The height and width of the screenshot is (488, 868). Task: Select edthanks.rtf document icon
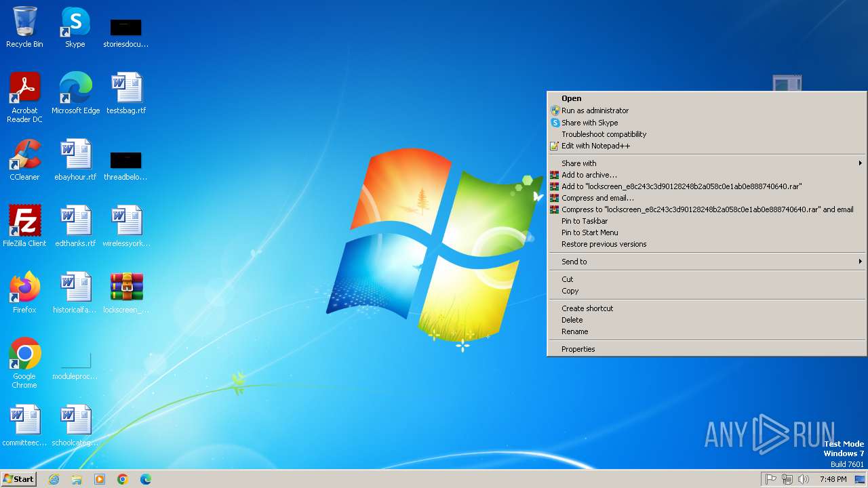click(x=75, y=226)
